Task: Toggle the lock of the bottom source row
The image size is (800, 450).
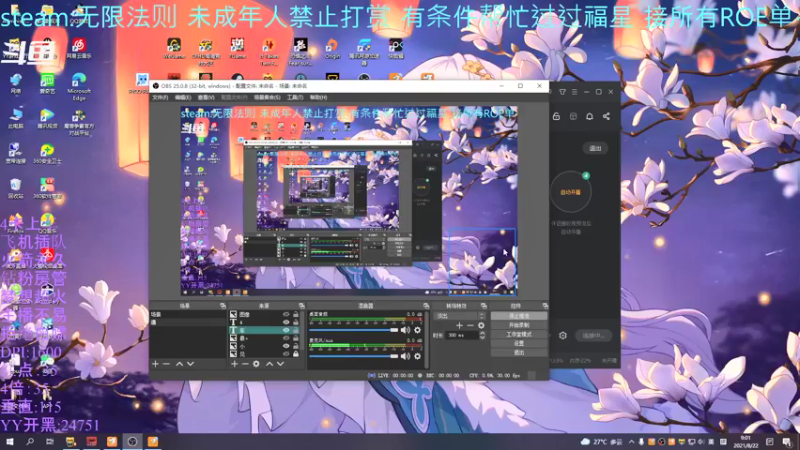Action: (295, 354)
